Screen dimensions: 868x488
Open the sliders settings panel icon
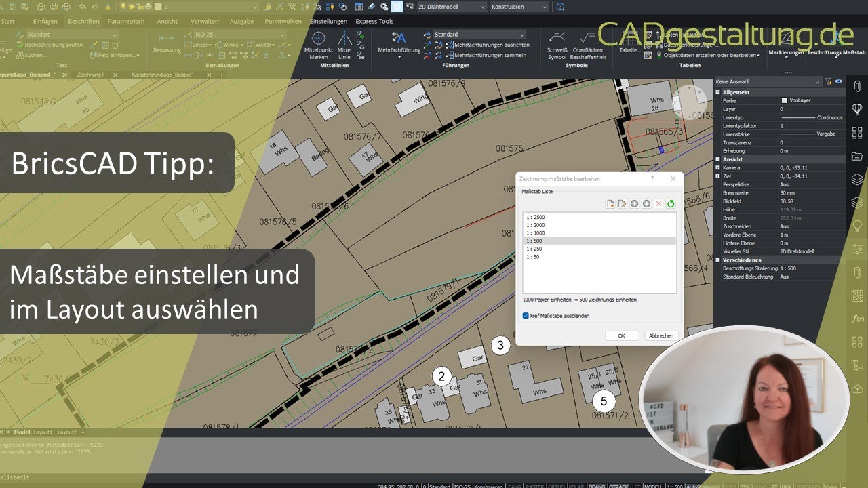coord(857,249)
